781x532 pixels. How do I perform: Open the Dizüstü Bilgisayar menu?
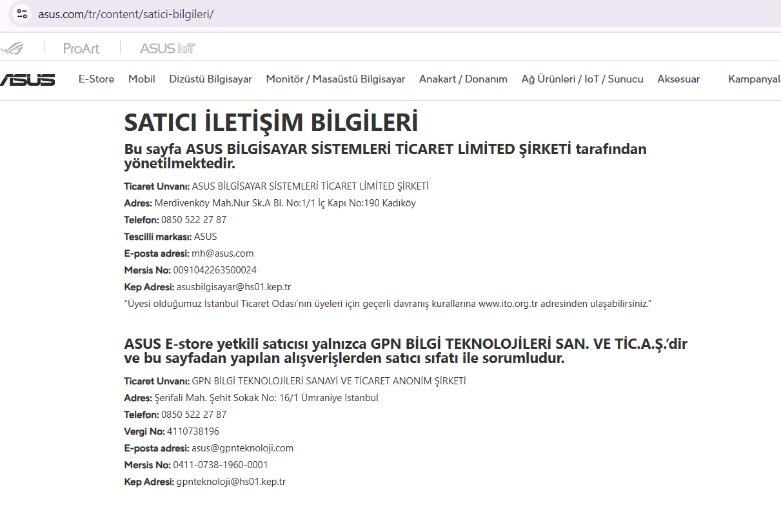pos(210,79)
